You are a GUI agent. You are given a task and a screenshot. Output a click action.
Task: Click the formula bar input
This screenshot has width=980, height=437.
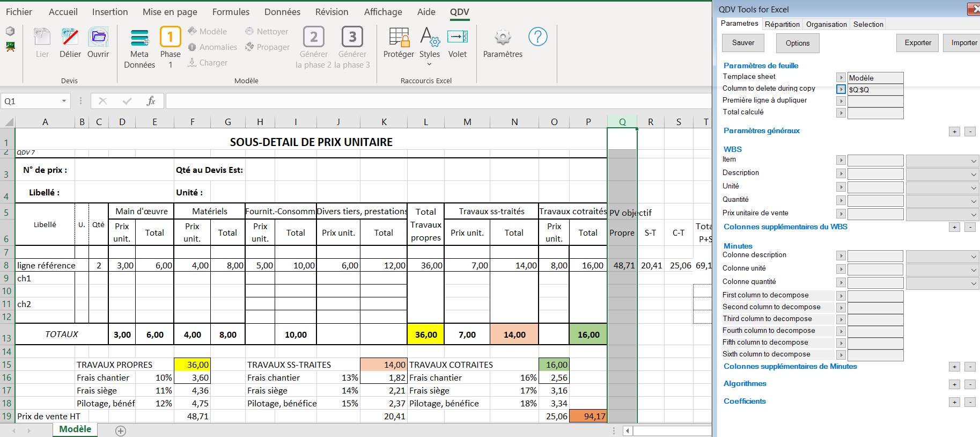coord(439,101)
